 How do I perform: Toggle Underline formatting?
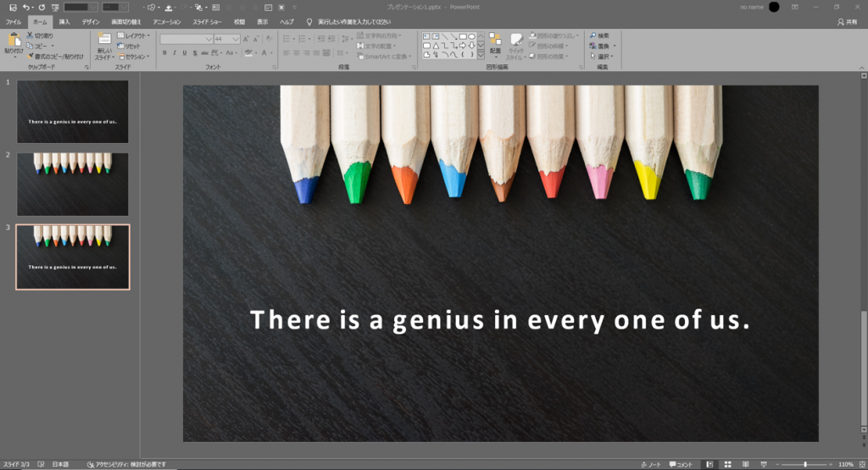tap(184, 53)
